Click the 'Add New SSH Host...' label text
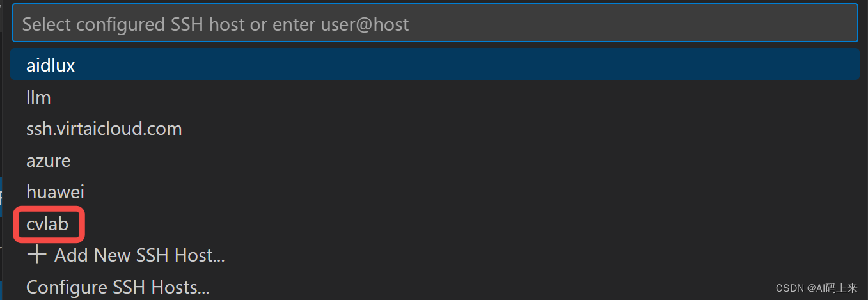This screenshot has height=300, width=868. click(x=139, y=255)
